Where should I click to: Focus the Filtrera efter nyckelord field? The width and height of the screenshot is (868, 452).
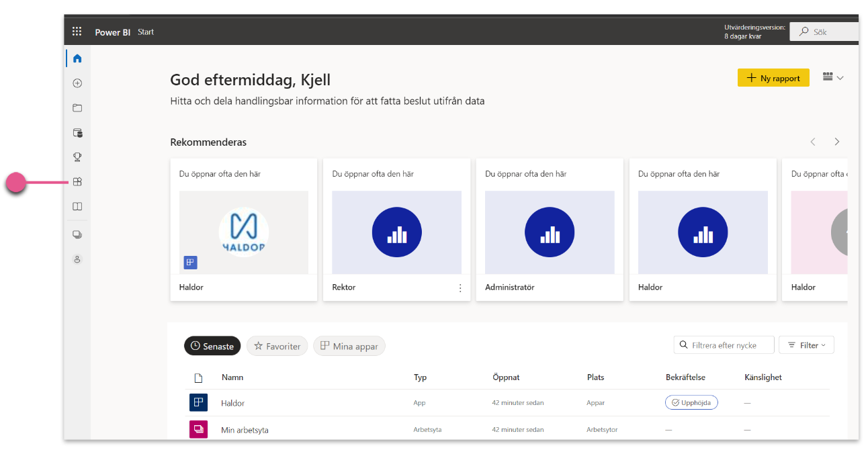(724, 345)
